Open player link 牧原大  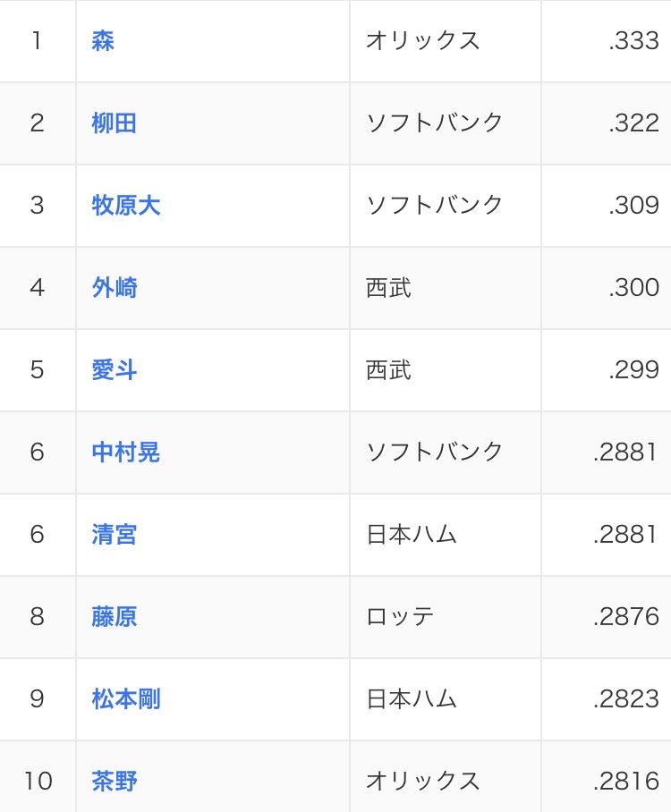click(x=126, y=205)
